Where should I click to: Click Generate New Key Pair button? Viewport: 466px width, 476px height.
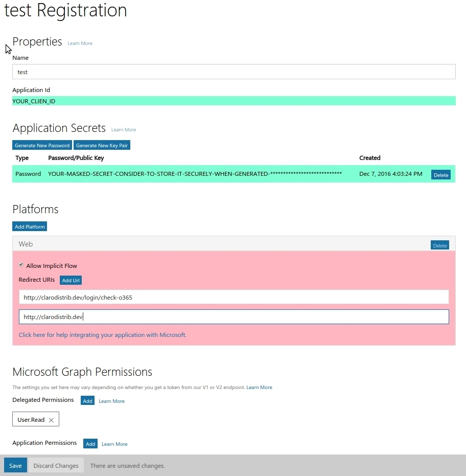coord(102,145)
